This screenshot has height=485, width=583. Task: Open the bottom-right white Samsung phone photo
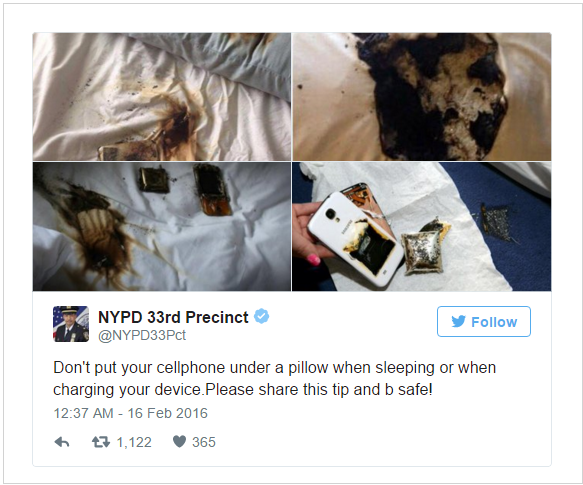tap(422, 227)
